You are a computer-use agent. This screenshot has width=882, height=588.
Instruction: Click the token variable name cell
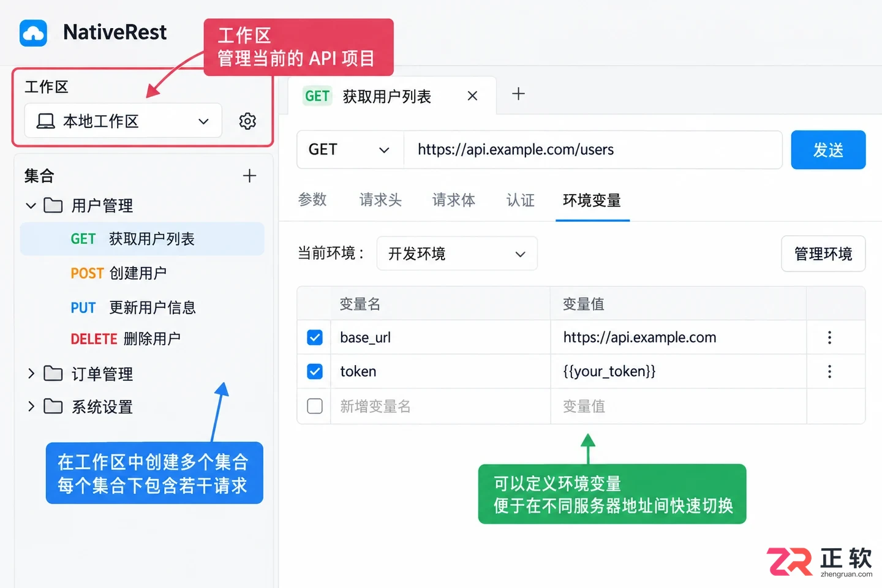coord(440,372)
